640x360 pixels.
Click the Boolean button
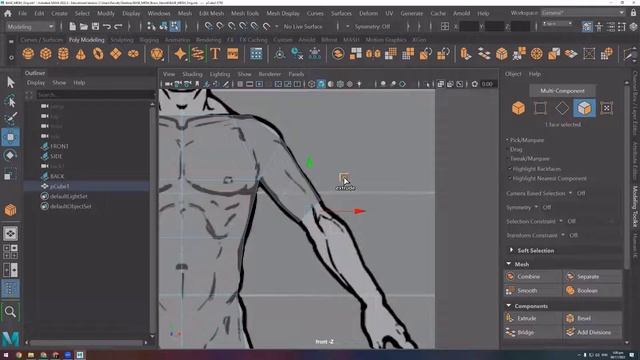593,291
